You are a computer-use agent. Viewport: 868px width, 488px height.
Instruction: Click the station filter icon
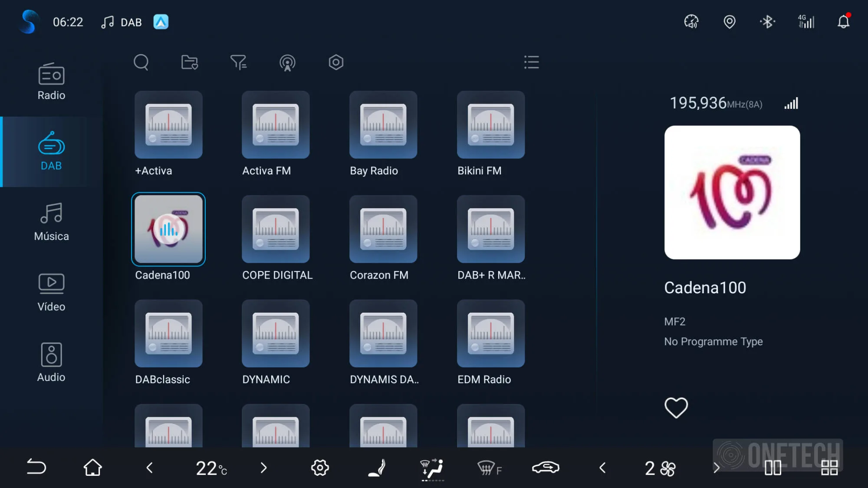click(x=238, y=62)
